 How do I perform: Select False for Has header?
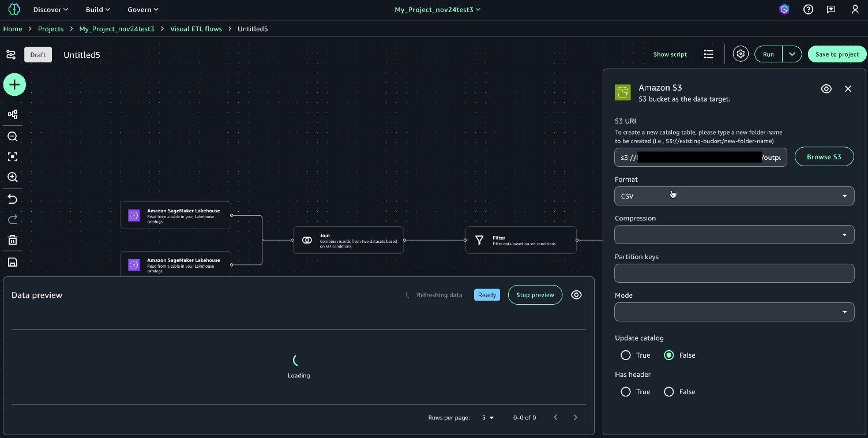click(x=669, y=392)
